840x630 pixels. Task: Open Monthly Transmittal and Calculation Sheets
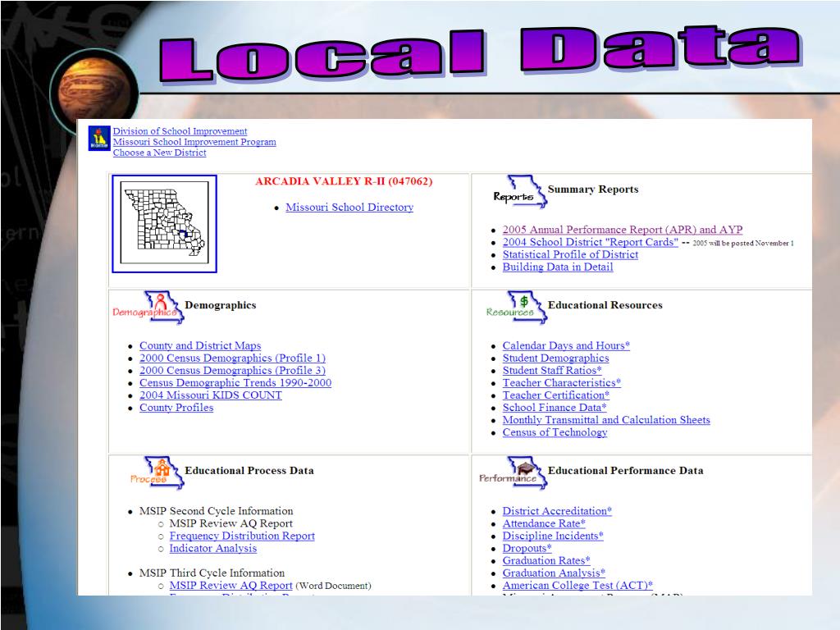point(606,420)
